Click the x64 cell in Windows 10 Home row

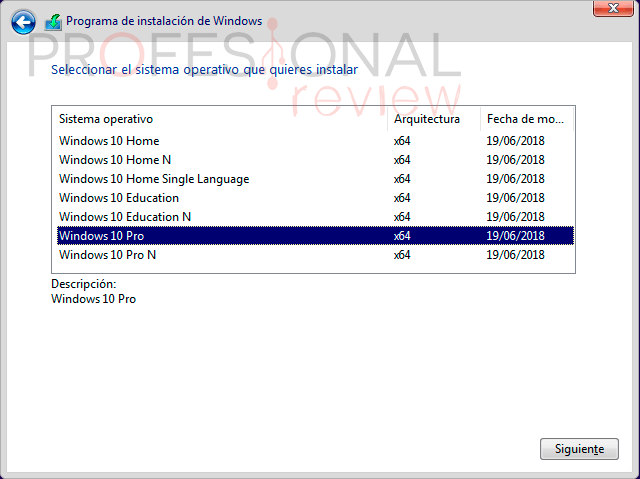[x=402, y=141]
